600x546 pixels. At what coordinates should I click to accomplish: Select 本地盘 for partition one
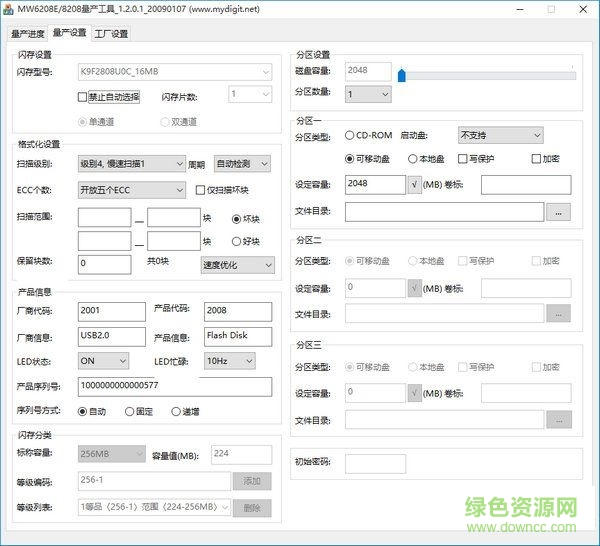pos(413,159)
